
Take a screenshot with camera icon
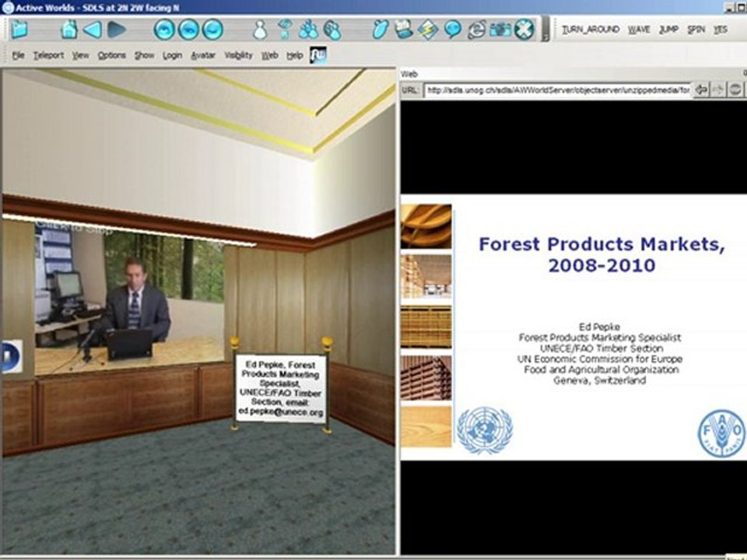point(500,30)
